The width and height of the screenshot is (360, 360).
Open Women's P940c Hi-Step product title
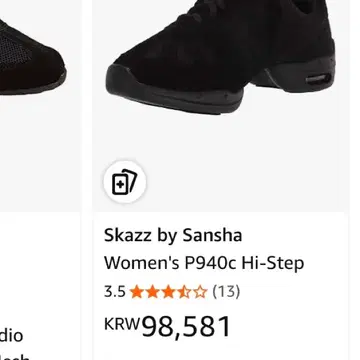[x=204, y=263]
